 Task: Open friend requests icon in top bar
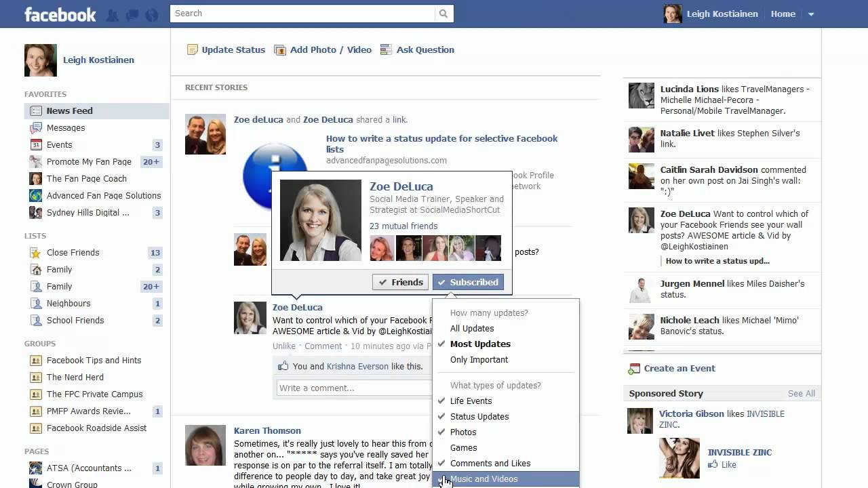pyautogui.click(x=113, y=14)
